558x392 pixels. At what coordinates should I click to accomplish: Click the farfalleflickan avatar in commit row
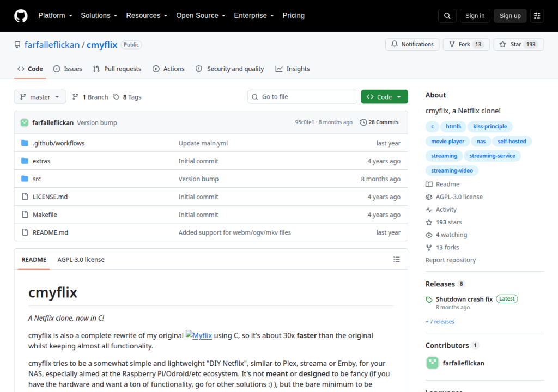(24, 122)
